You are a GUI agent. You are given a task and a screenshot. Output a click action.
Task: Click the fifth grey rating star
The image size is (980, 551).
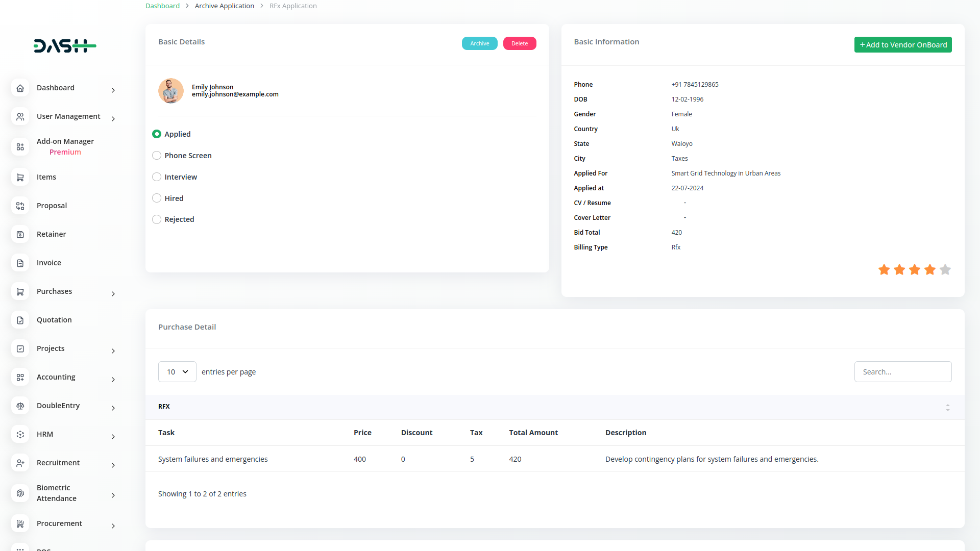[x=945, y=269]
